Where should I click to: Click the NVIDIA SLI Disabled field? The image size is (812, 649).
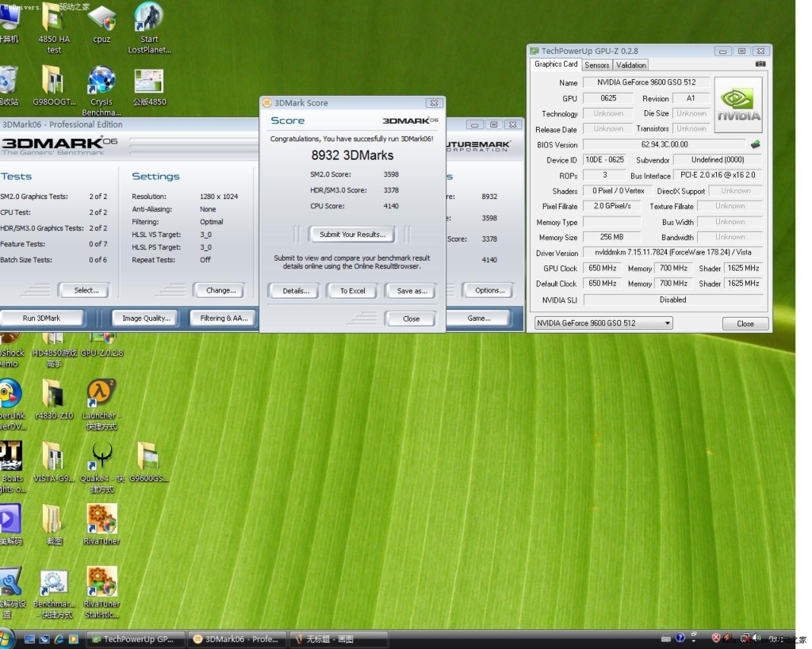point(672,300)
